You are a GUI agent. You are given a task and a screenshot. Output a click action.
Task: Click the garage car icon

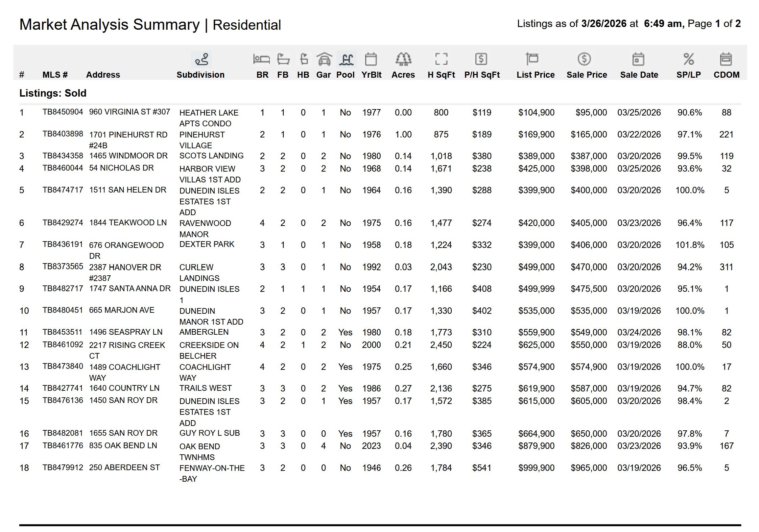coord(324,59)
